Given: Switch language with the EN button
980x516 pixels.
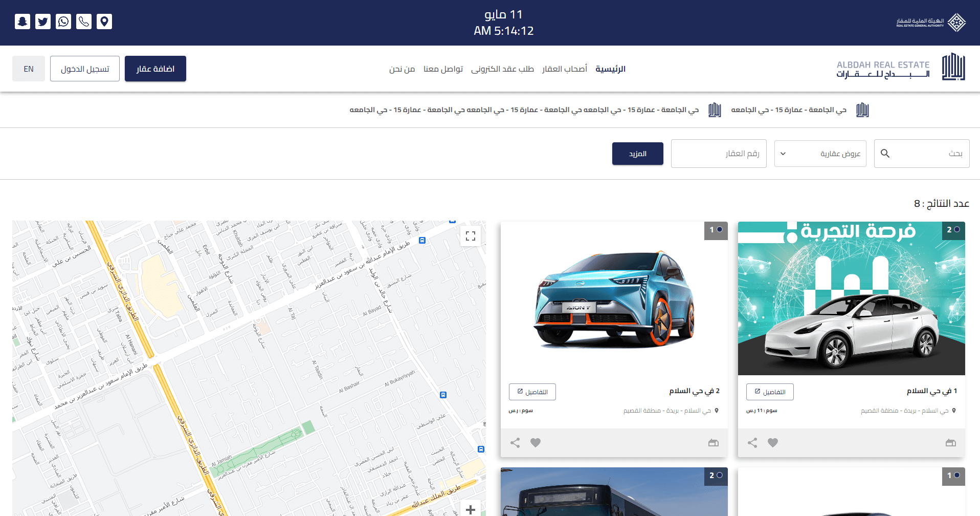Looking at the screenshot, I should (29, 69).
